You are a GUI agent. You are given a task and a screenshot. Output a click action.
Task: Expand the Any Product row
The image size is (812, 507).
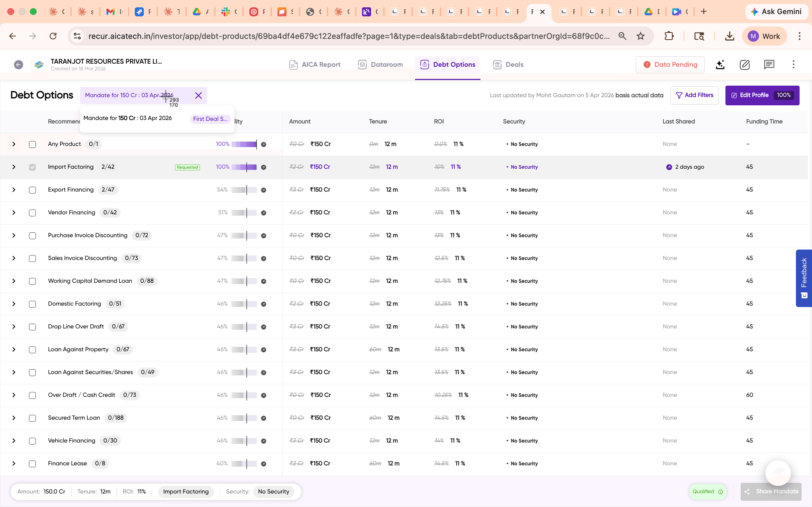click(14, 144)
